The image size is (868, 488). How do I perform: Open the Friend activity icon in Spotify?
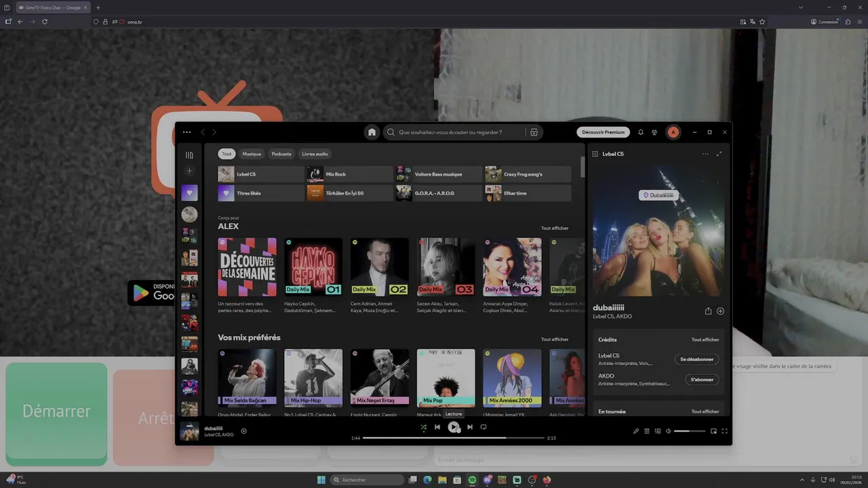tap(654, 132)
